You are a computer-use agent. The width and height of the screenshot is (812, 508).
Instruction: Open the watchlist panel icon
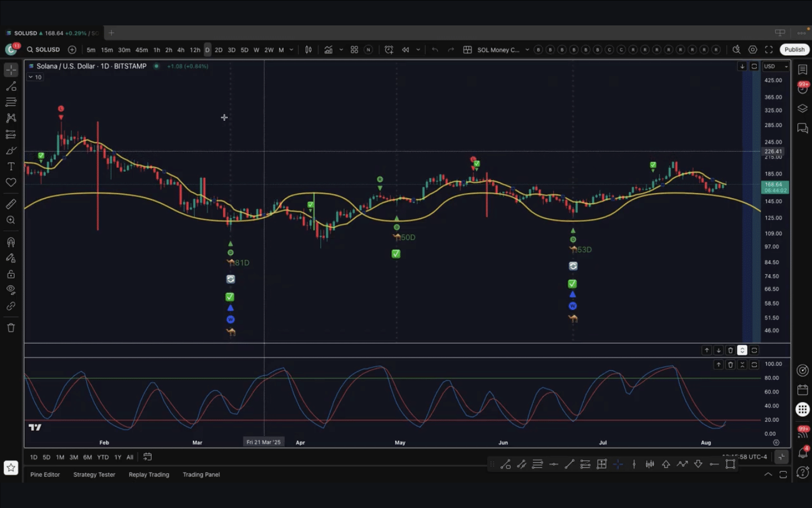802,69
